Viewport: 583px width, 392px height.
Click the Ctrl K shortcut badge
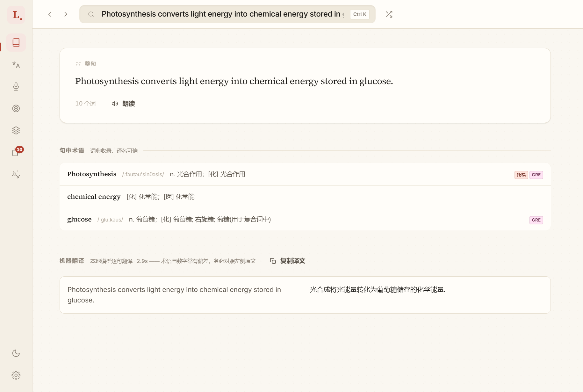click(x=360, y=14)
